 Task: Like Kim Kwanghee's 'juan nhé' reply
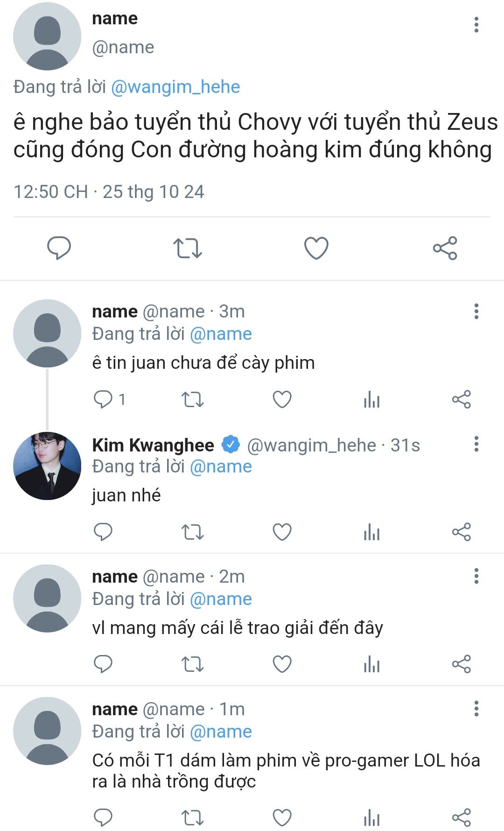coord(282,532)
